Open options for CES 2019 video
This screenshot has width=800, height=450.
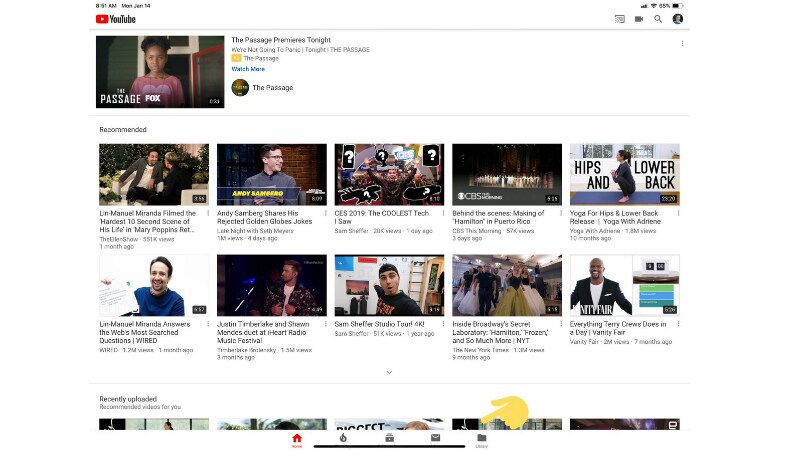(443, 213)
